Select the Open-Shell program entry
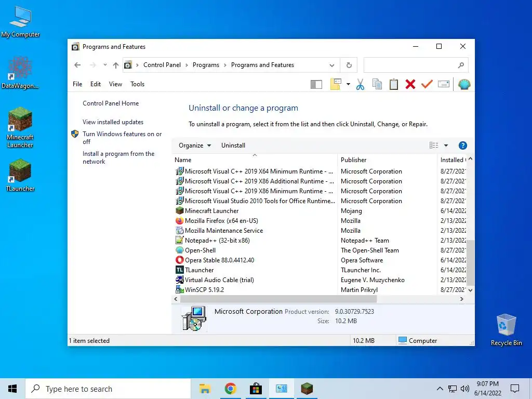Image resolution: width=532 pixels, height=399 pixels. pos(321,250)
